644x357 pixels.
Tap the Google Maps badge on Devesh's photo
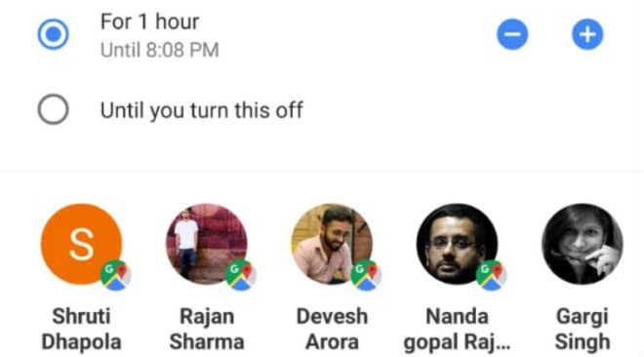tap(366, 275)
